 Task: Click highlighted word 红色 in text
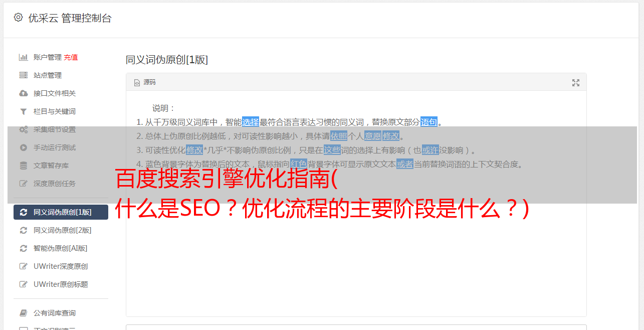tap(298, 164)
